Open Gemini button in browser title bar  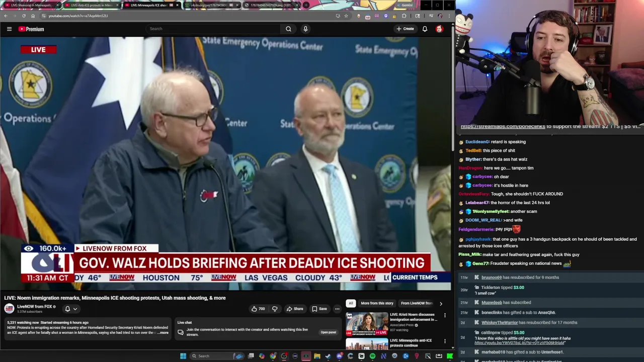(406, 5)
